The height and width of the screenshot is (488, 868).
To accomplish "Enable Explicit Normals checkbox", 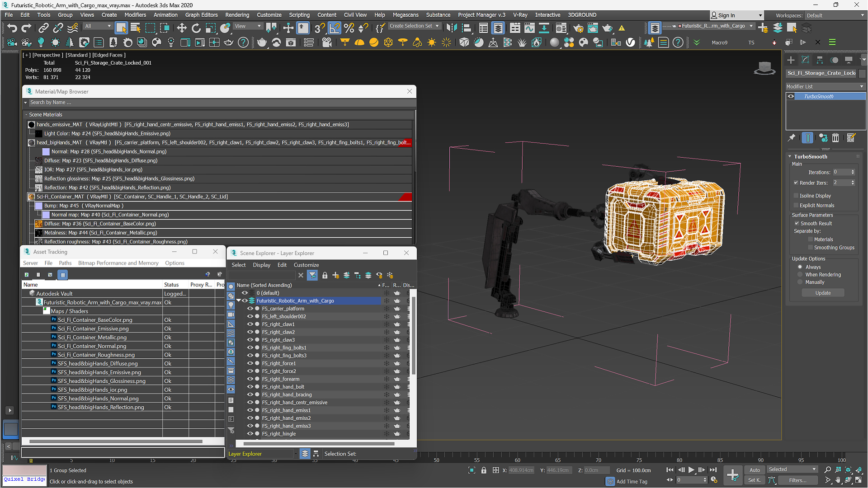I will click(x=796, y=205).
